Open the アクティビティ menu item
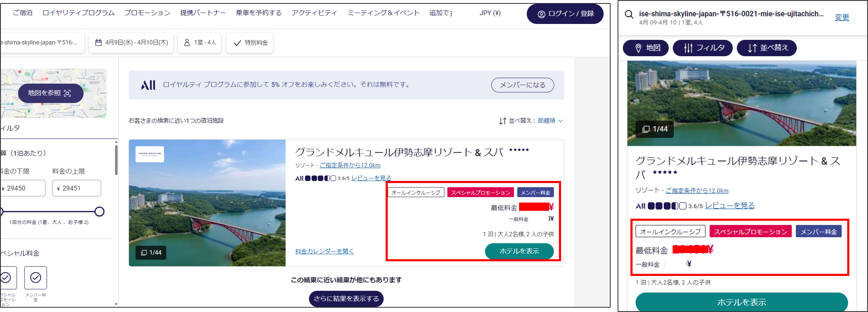868x312 pixels. 314,13
